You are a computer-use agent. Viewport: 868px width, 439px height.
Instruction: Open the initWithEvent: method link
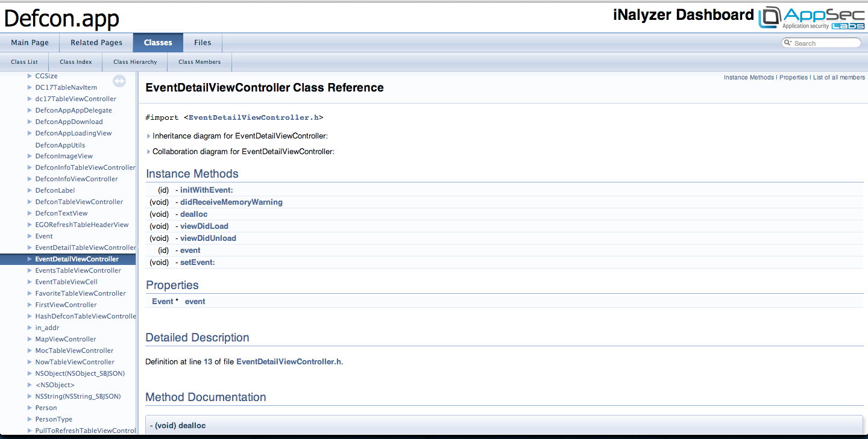206,190
